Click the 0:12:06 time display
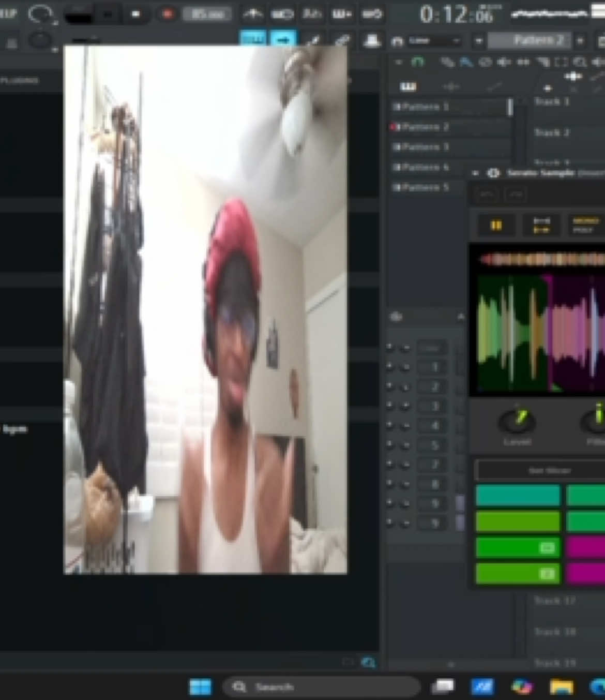The height and width of the screenshot is (700, 605). (457, 14)
